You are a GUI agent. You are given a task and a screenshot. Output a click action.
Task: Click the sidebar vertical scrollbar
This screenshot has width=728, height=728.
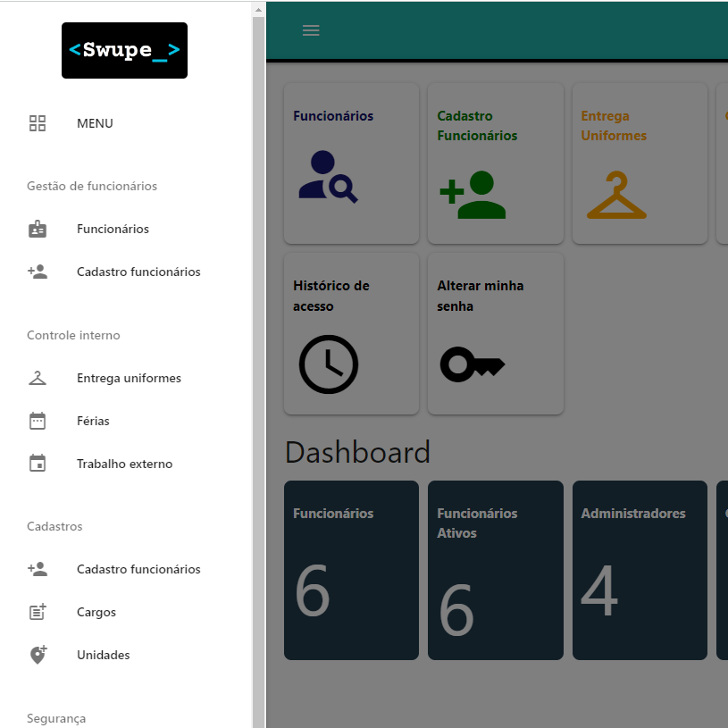259,357
